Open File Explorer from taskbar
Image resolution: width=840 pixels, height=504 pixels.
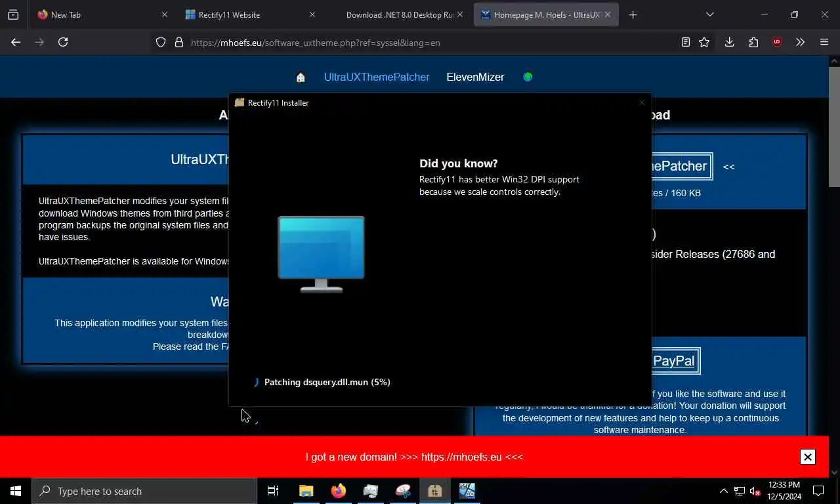tap(306, 491)
